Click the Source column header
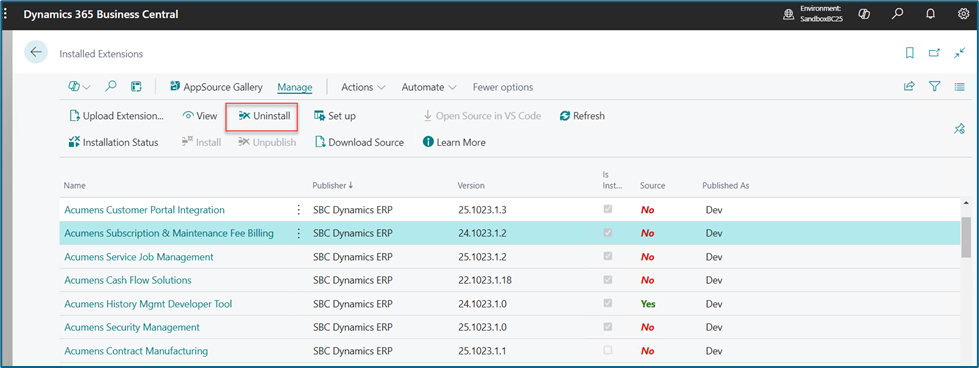This screenshot has height=368, width=979. [652, 186]
